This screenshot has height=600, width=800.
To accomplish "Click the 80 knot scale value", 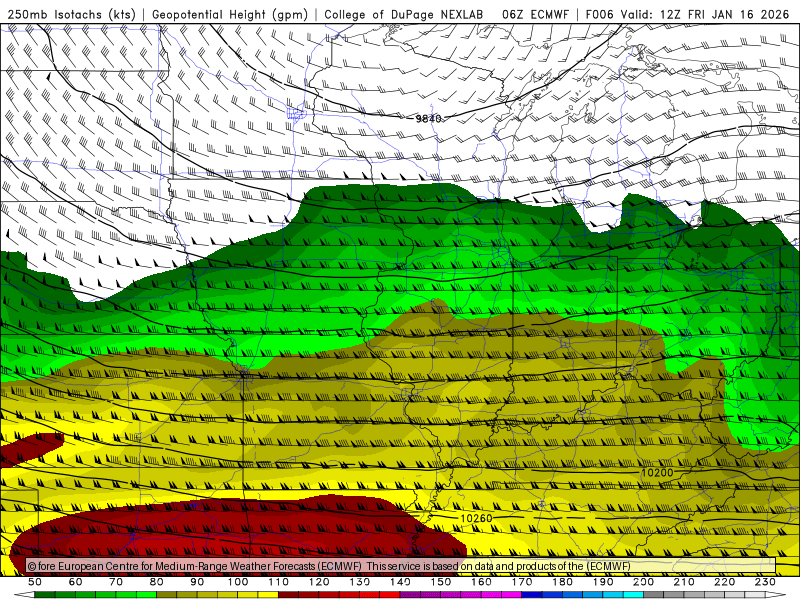I will (x=157, y=582).
